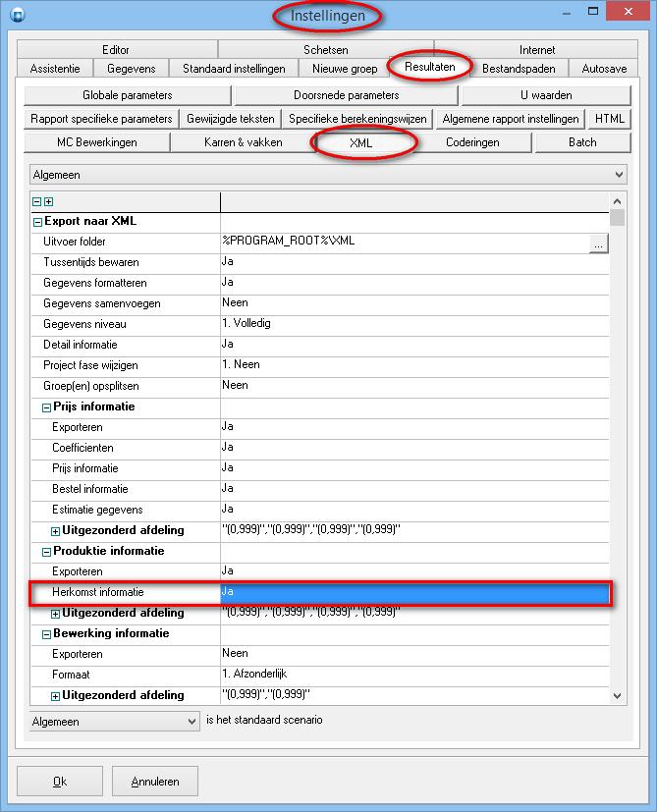Select the Groep(en) opsplitsen row
Viewport: 657px width, 812px height.
[320, 386]
